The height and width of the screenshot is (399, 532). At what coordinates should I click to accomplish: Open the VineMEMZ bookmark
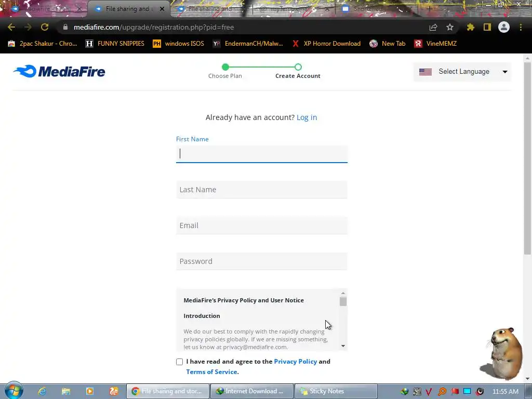coord(436,44)
